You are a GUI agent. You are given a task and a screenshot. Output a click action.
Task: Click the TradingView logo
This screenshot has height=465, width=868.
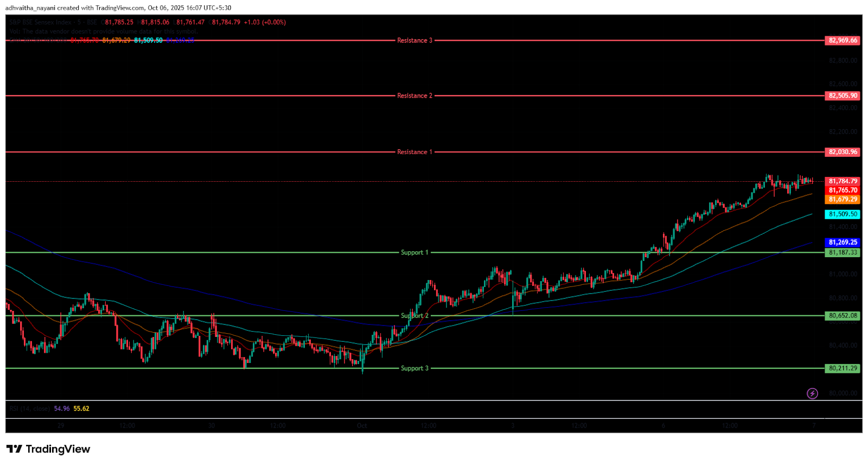point(48,449)
